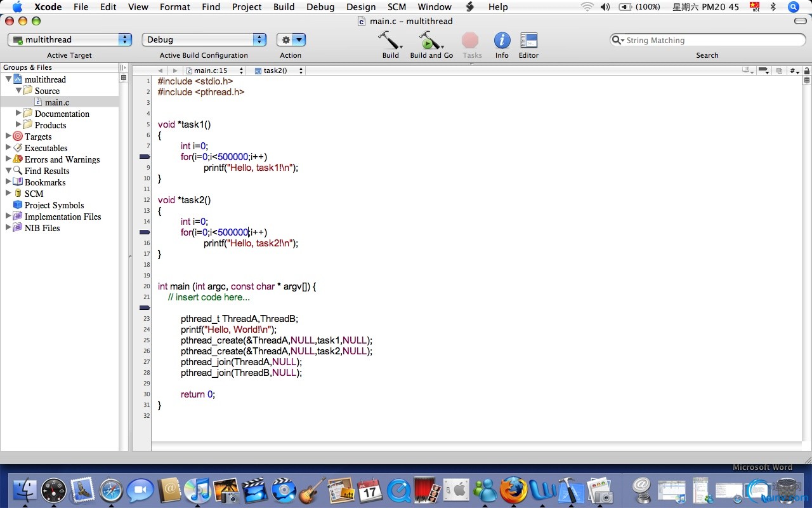Open the # included files popup
Image resolution: width=812 pixels, height=508 pixels.
click(x=794, y=70)
